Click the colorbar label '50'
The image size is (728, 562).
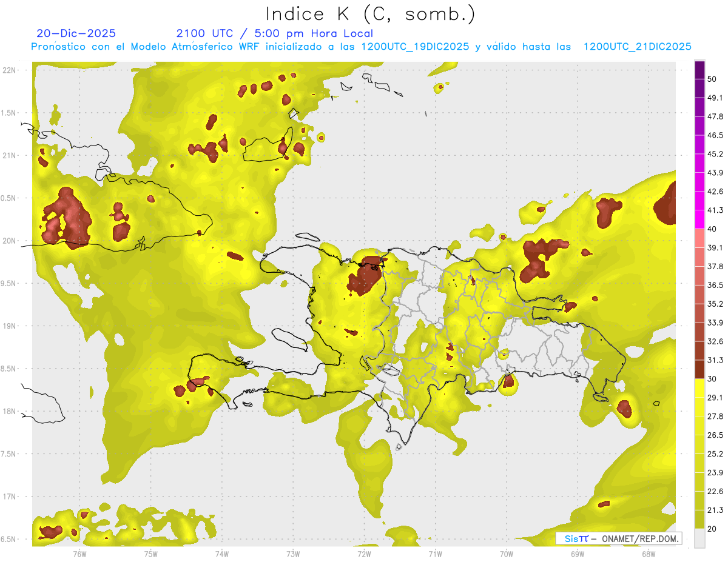pos(712,79)
